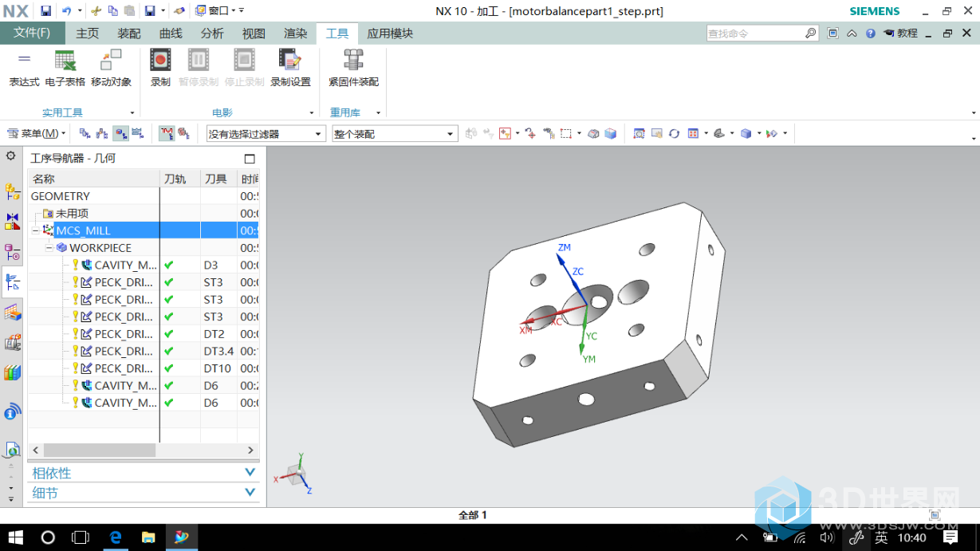Select the 未用项 tree item
Image resolution: width=980 pixels, height=551 pixels.
[x=72, y=214]
